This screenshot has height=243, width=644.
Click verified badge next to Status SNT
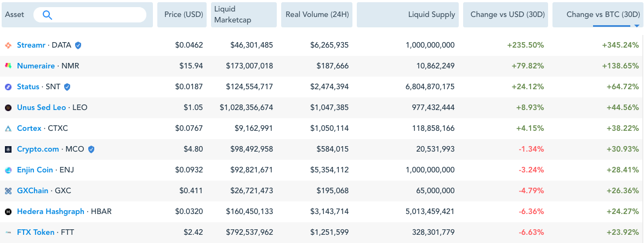[x=67, y=87]
